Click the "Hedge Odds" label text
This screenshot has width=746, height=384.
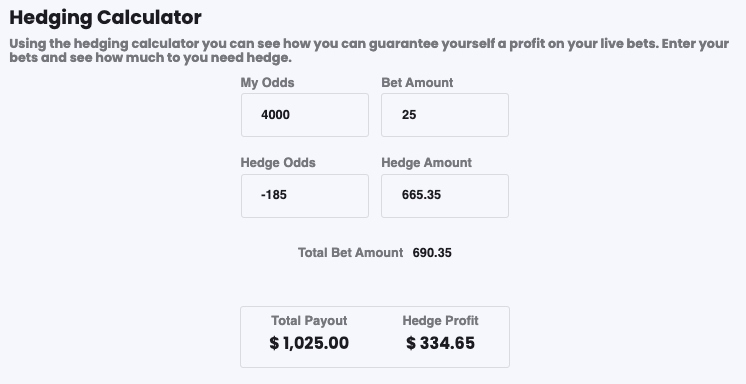click(278, 163)
